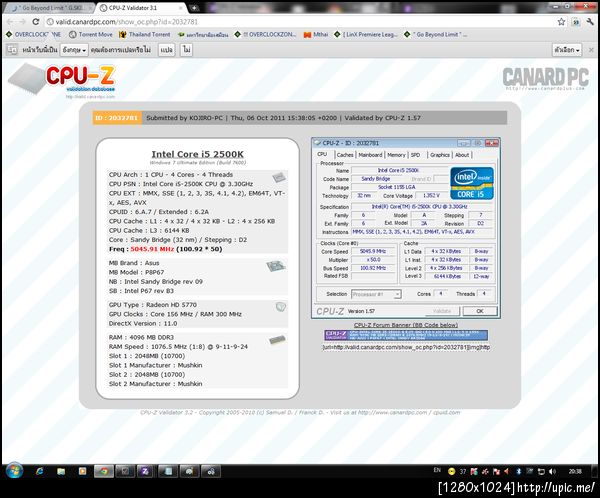Click the motherboard icon beside MB Brand
600x498 pixels.
pyautogui.click(x=276, y=266)
